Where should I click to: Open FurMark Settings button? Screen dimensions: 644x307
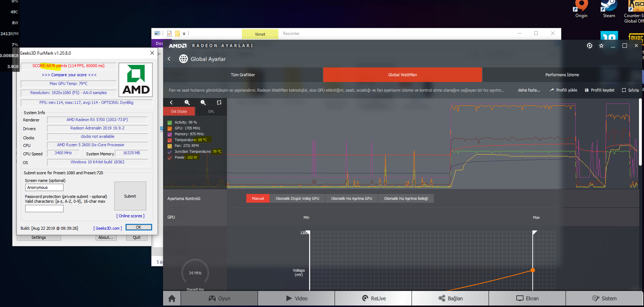(39, 237)
